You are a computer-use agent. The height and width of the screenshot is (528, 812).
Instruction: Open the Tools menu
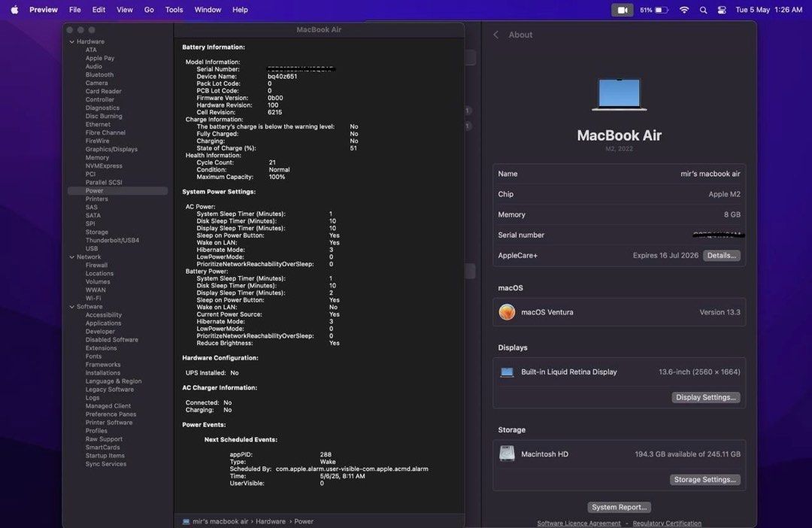[174, 10]
